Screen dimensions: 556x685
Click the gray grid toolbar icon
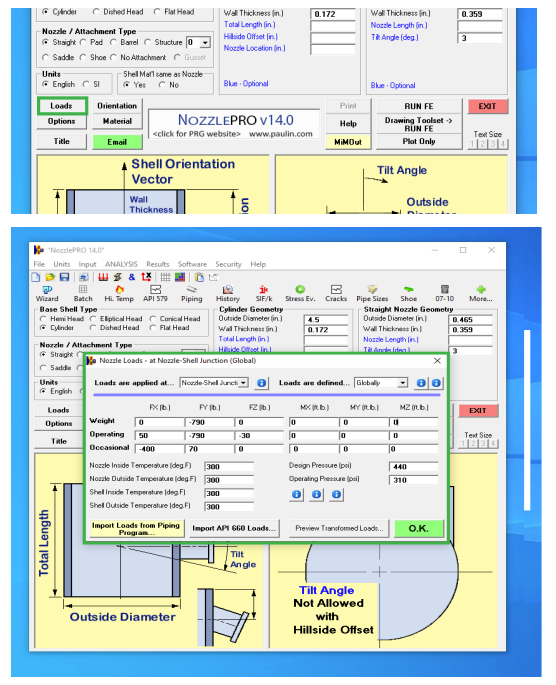click(x=165, y=277)
